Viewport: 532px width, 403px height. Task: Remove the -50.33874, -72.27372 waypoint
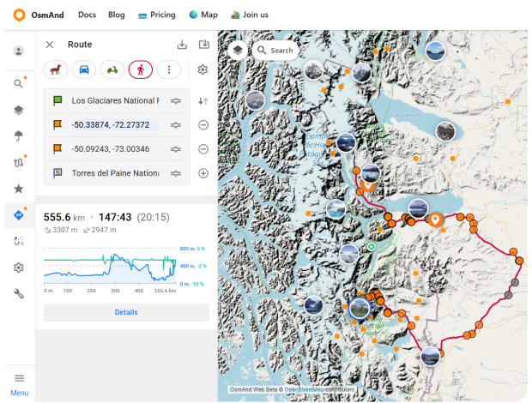(203, 125)
